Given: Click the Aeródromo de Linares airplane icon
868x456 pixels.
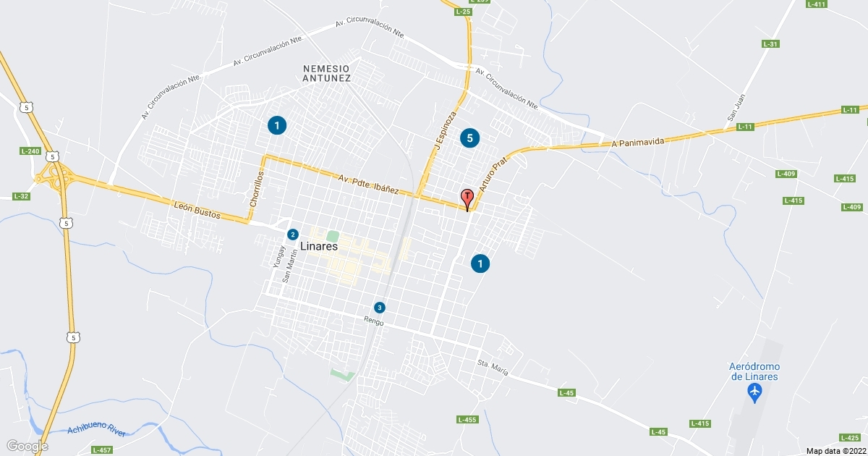Looking at the screenshot, I should pyautogui.click(x=755, y=393).
